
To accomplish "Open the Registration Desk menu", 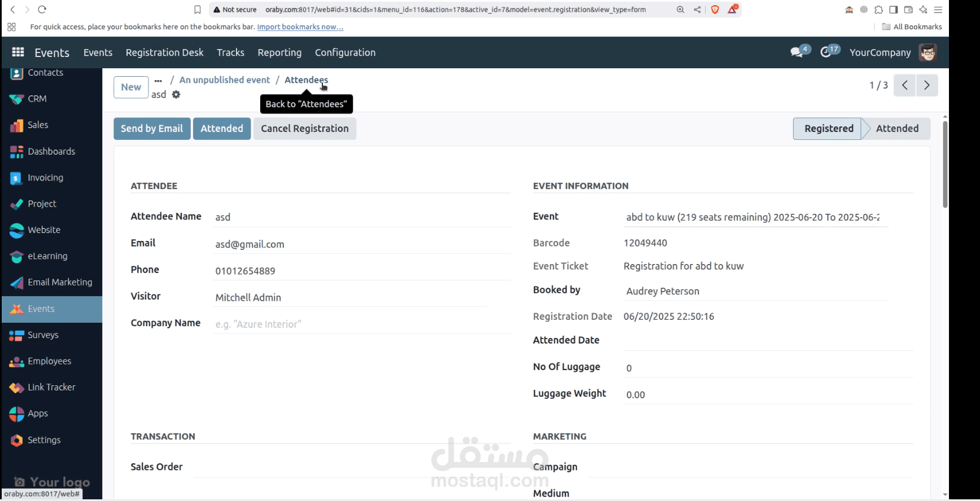I will (x=164, y=52).
